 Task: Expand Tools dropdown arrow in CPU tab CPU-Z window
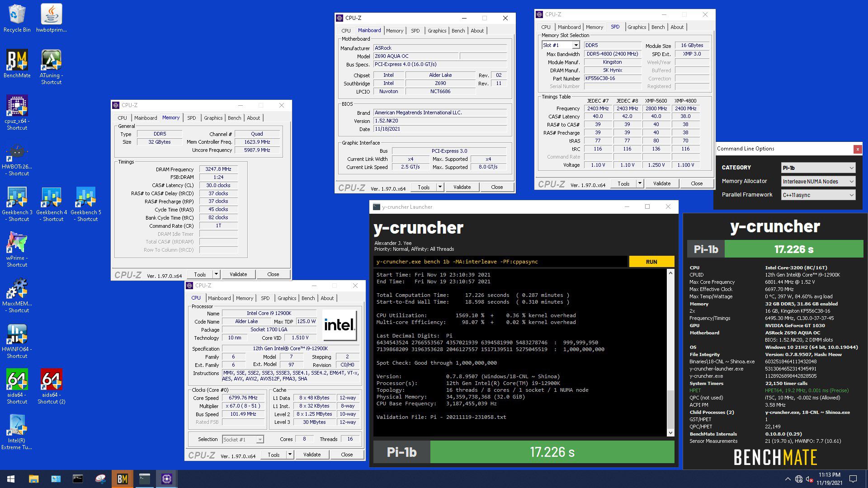(290, 455)
